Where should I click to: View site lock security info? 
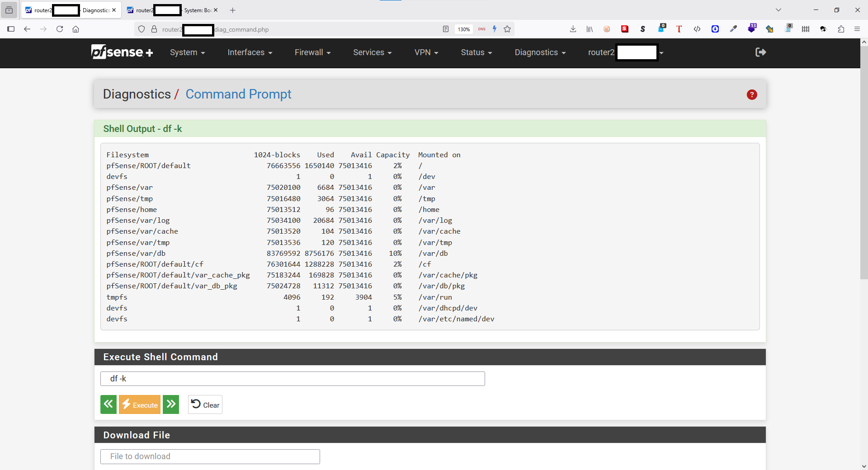[154, 29]
